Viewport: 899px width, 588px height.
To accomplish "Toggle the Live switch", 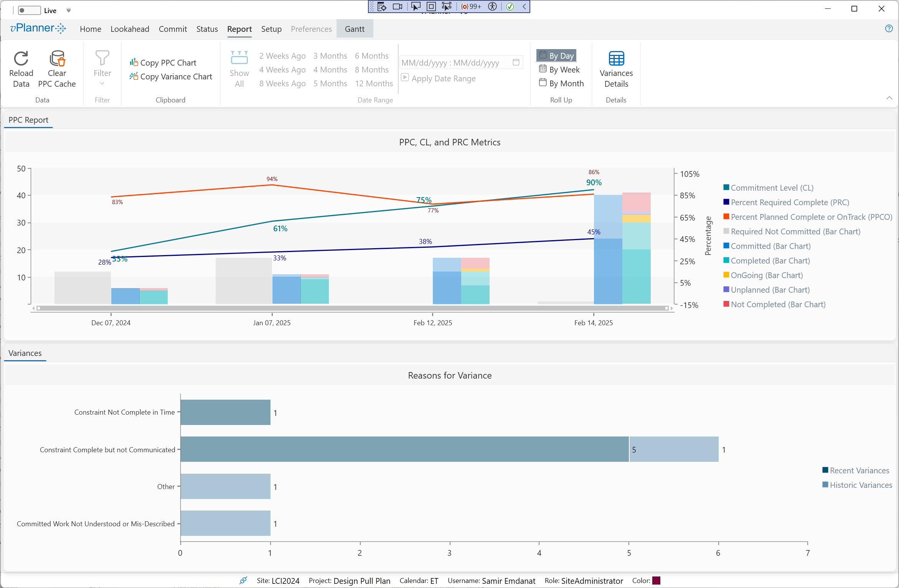I will [x=29, y=10].
